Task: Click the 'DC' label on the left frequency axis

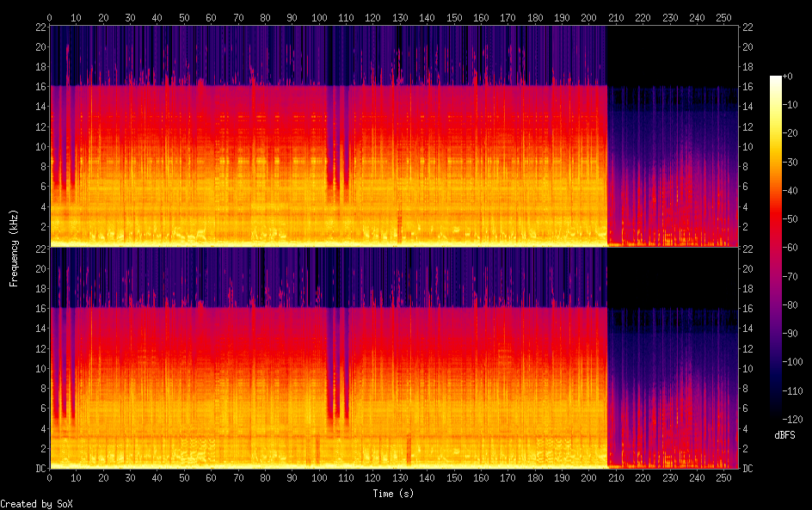Action: click(x=41, y=469)
